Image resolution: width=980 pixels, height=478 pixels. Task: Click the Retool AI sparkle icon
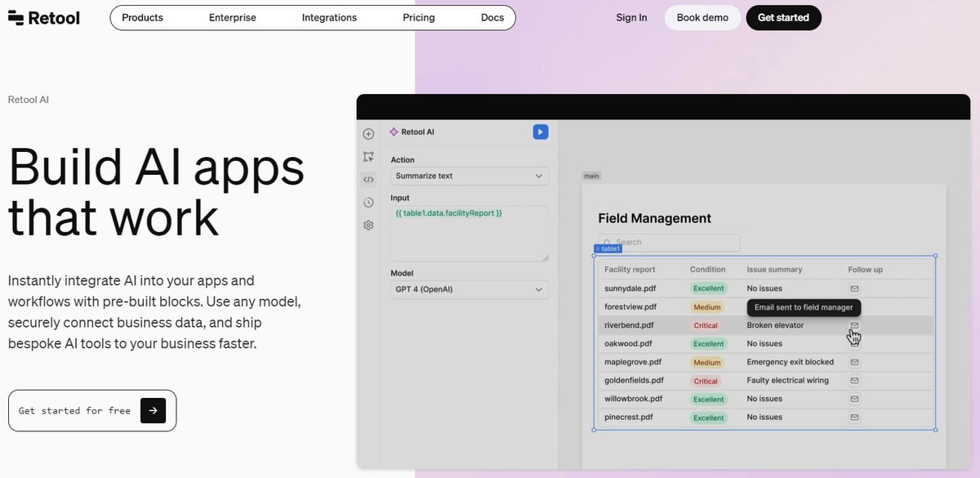coord(394,132)
